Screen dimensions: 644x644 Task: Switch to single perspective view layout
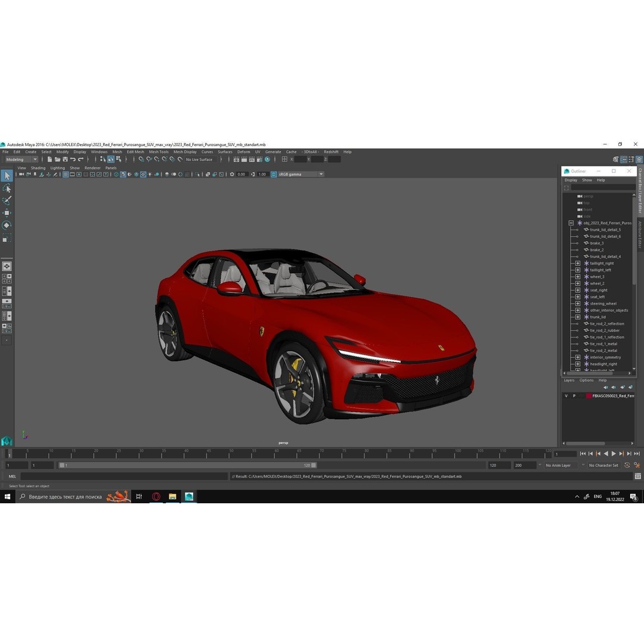click(7, 266)
